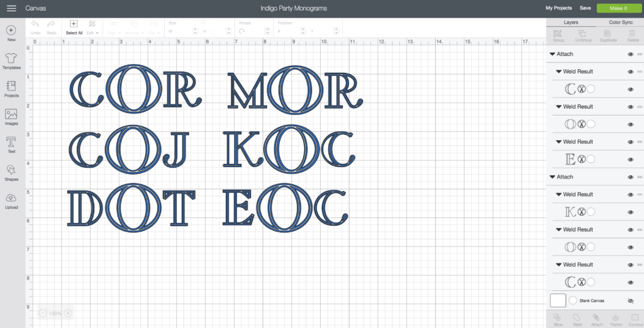Zoom out with the minus icon

(43, 313)
